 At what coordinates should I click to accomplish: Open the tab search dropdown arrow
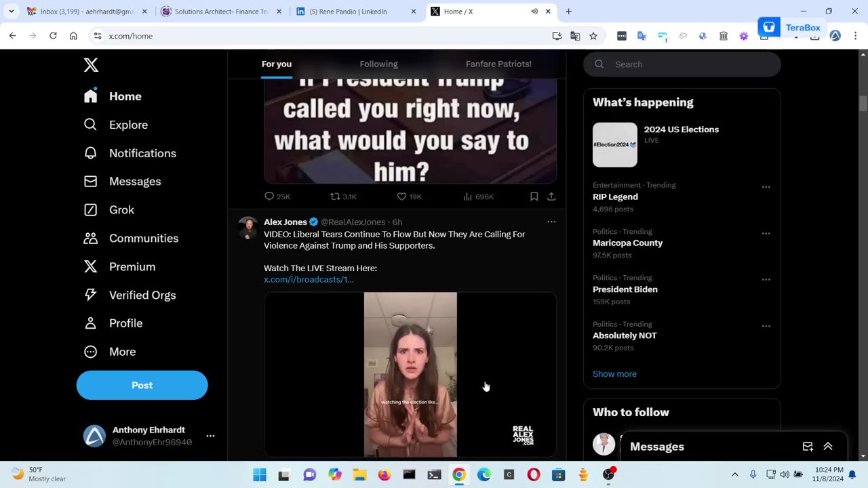[x=12, y=12]
